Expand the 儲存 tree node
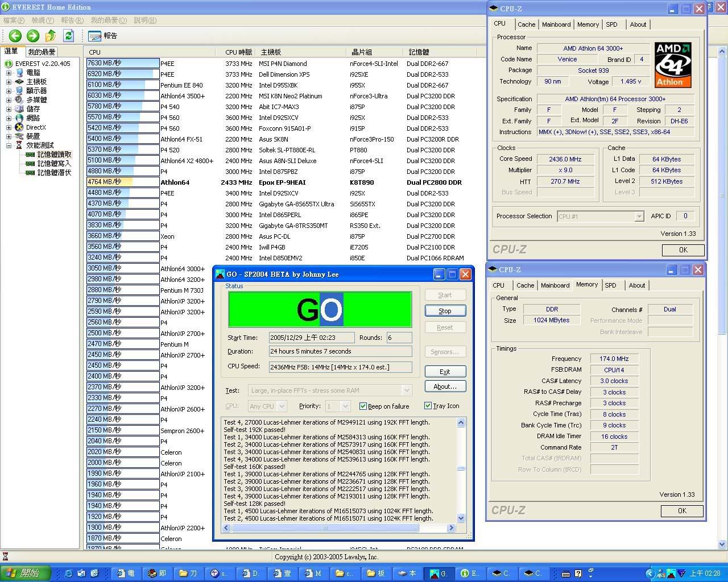Viewport: 728px width, 582px height. [x=9, y=109]
